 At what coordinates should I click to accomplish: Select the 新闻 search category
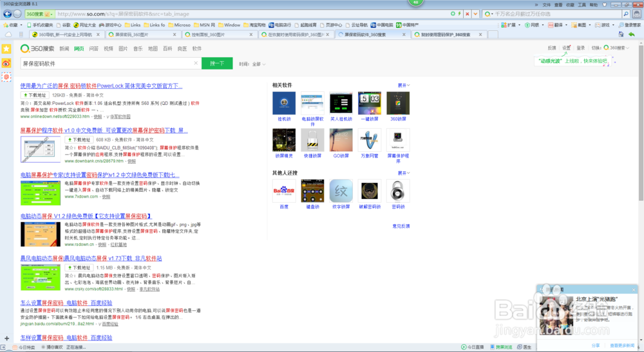64,48
